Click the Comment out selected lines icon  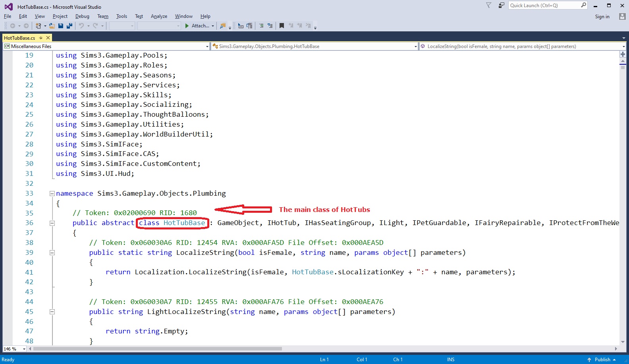point(261,26)
